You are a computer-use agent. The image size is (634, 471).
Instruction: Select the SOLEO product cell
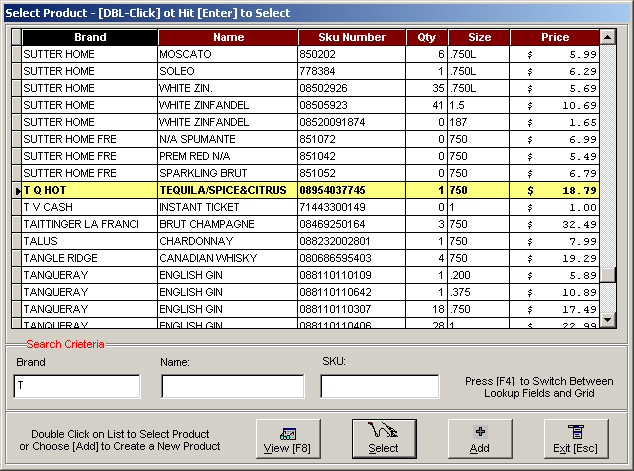pos(228,71)
